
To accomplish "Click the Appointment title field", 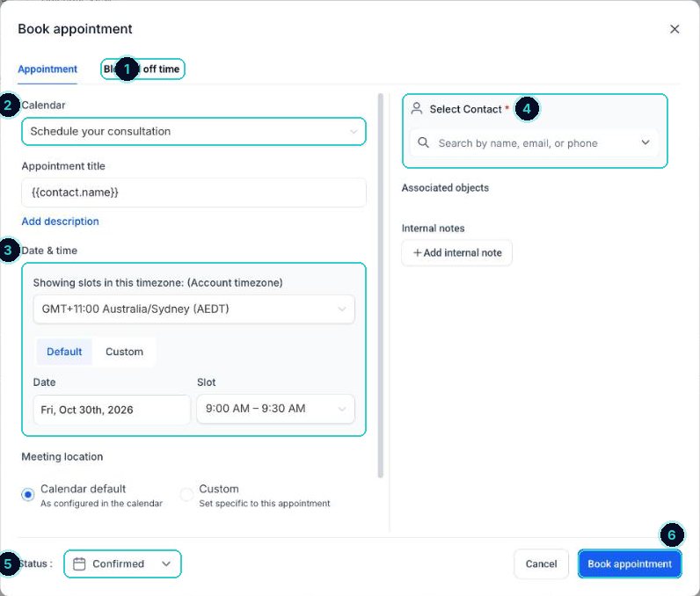I will pyautogui.click(x=193, y=193).
